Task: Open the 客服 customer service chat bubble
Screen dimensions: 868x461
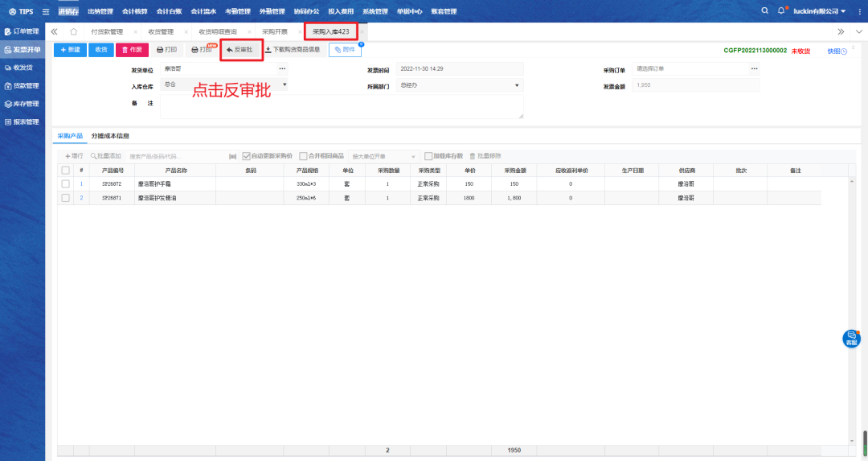Action: point(851,339)
